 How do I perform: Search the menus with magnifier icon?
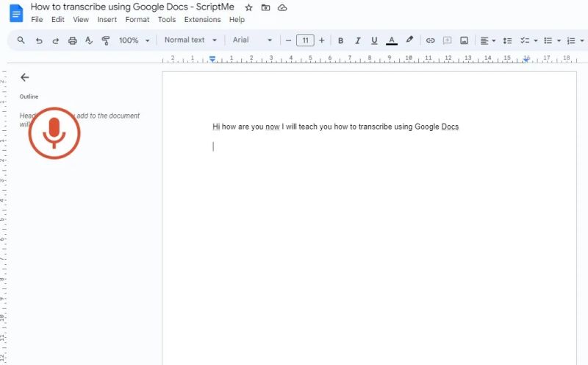(x=21, y=40)
